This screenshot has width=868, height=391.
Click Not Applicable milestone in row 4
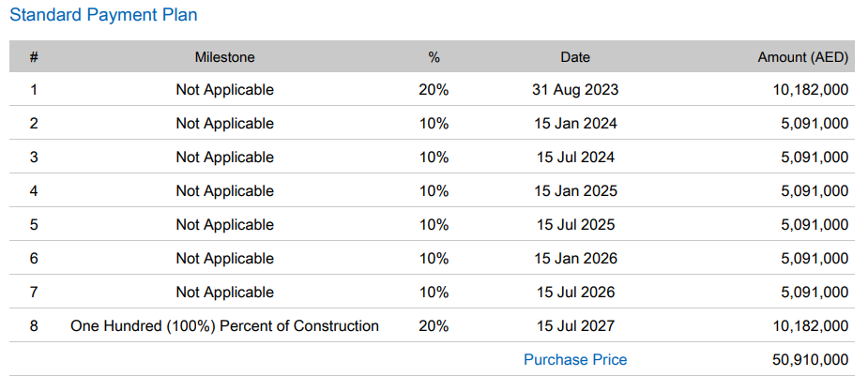[224, 191]
